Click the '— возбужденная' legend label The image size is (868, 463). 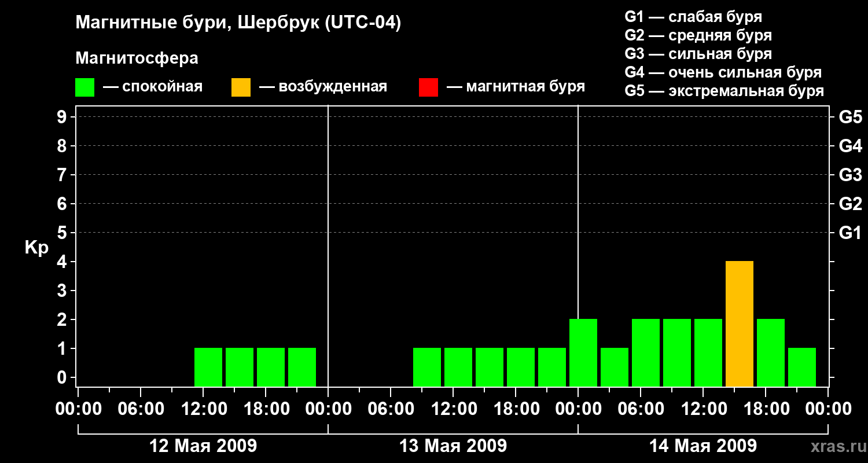(323, 87)
